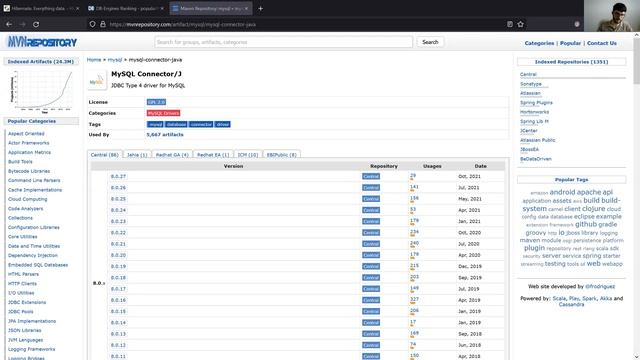Click the address bar URL
Viewport: 640px width, 360px height.
tap(183, 24)
